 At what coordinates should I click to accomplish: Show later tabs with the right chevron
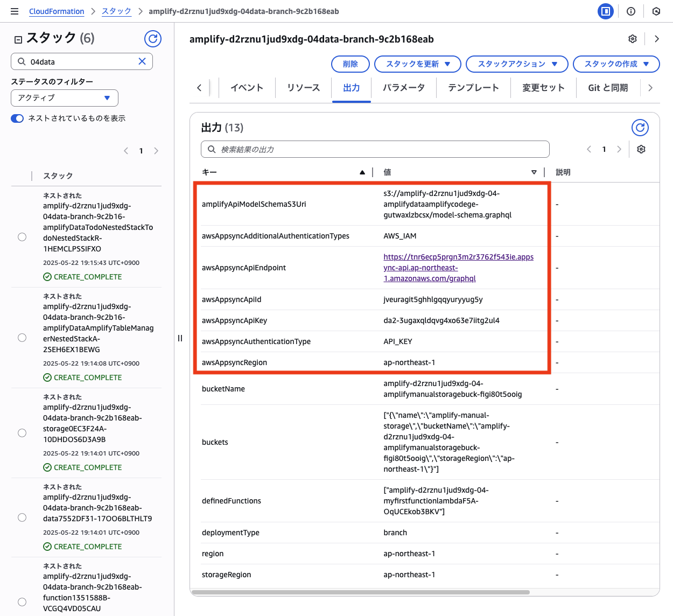pyautogui.click(x=650, y=88)
